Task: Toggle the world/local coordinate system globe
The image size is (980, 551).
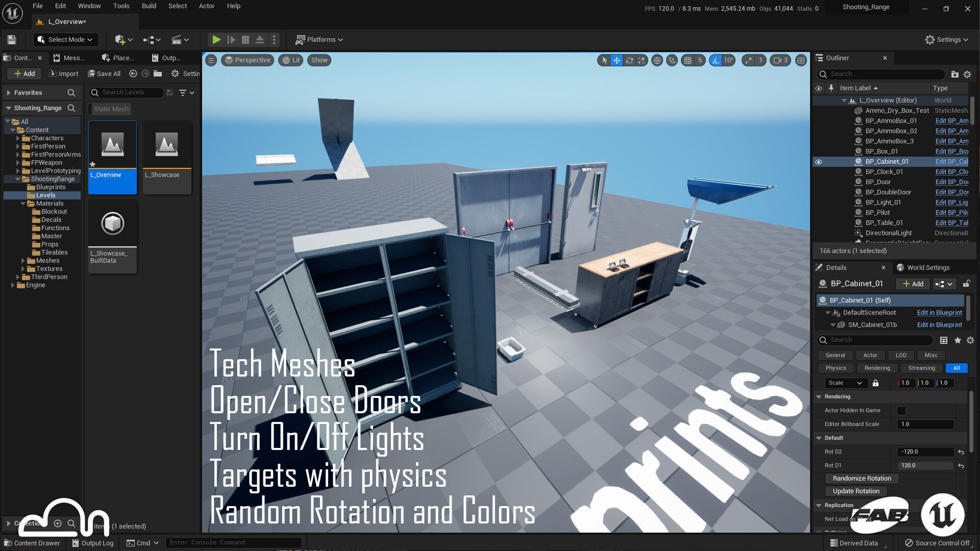Action: (x=657, y=60)
